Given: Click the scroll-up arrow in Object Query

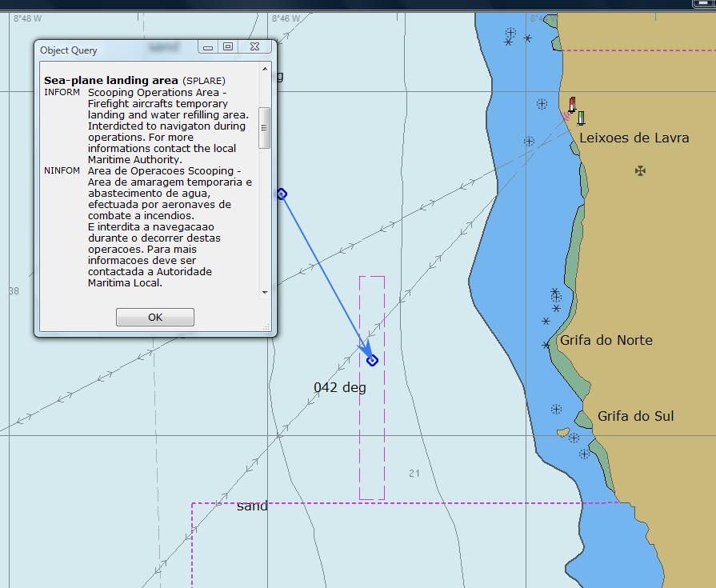Looking at the screenshot, I should (265, 70).
